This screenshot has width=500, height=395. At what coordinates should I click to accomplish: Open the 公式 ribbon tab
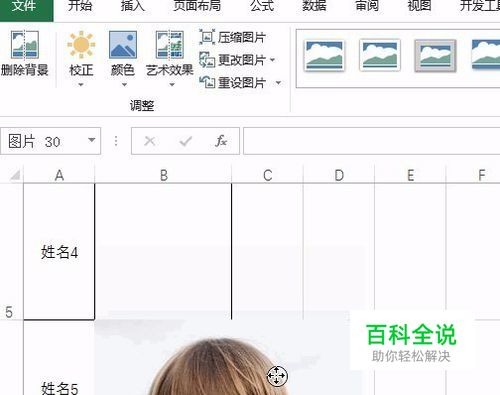pos(262,6)
